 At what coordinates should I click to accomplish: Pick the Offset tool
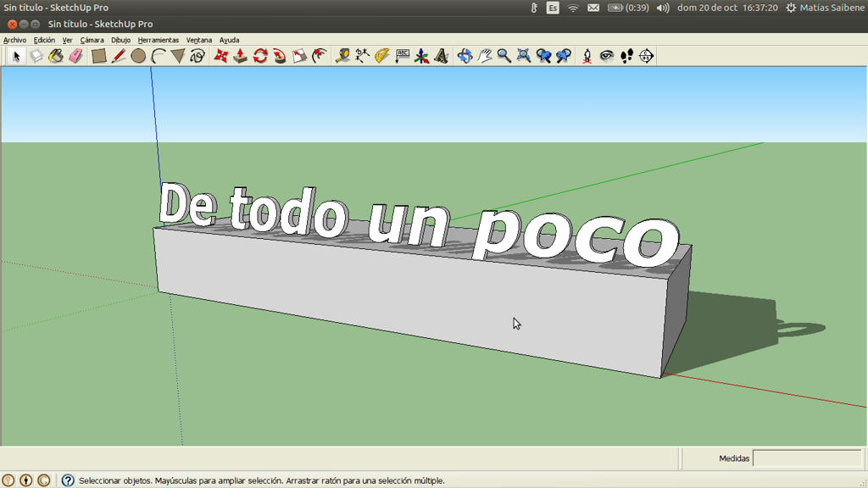pos(320,56)
